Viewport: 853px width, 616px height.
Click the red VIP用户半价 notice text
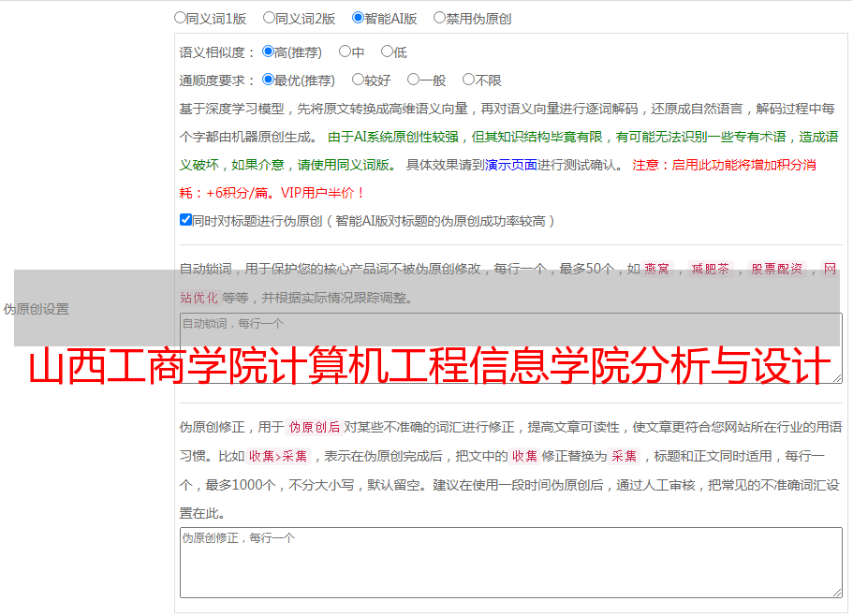tap(323, 193)
